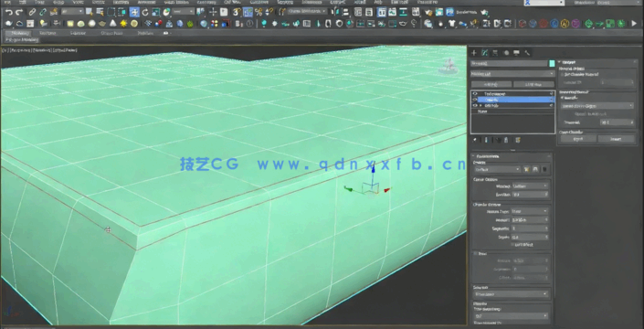Delete preset with trash icon beside presets dropdown
644x329 pixels.
click(544, 169)
